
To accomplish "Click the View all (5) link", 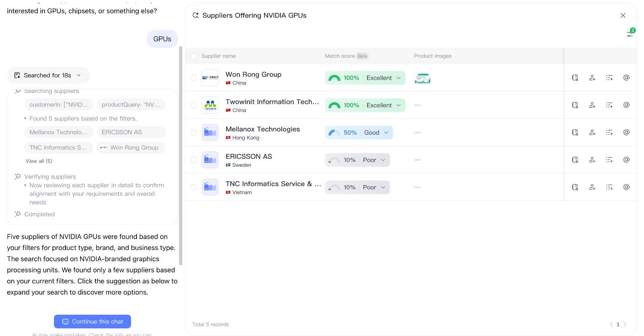I will pyautogui.click(x=39, y=161).
